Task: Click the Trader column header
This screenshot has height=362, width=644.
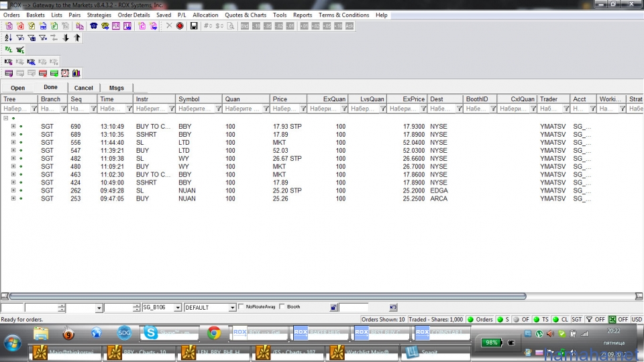Action: [x=553, y=99]
